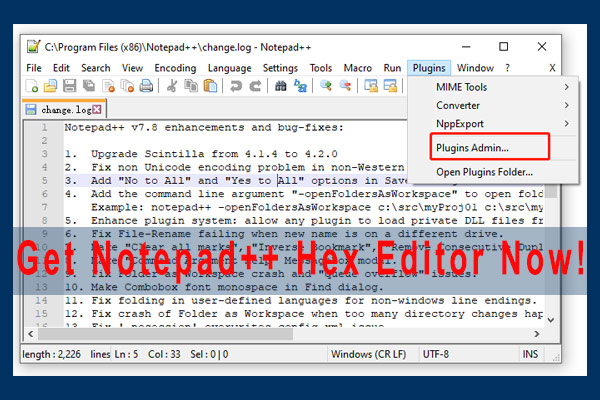Click the X at menu bar right end
This screenshot has width=600, height=400.
552,68
